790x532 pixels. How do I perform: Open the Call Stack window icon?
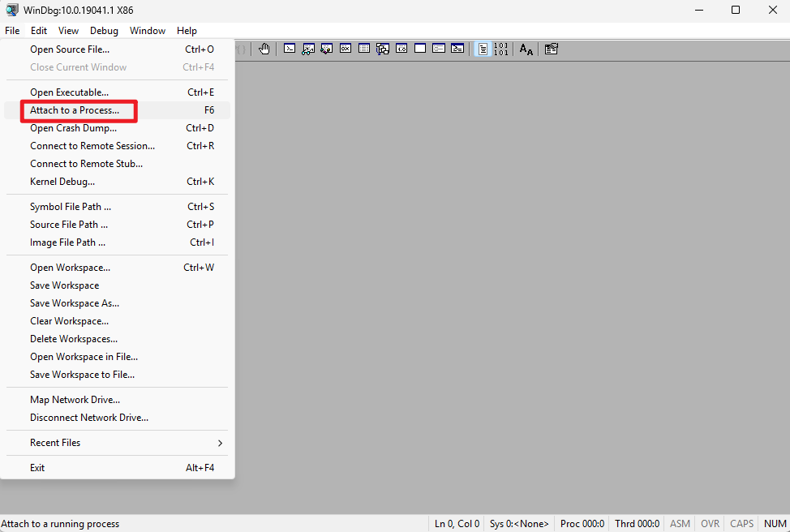tap(383, 49)
